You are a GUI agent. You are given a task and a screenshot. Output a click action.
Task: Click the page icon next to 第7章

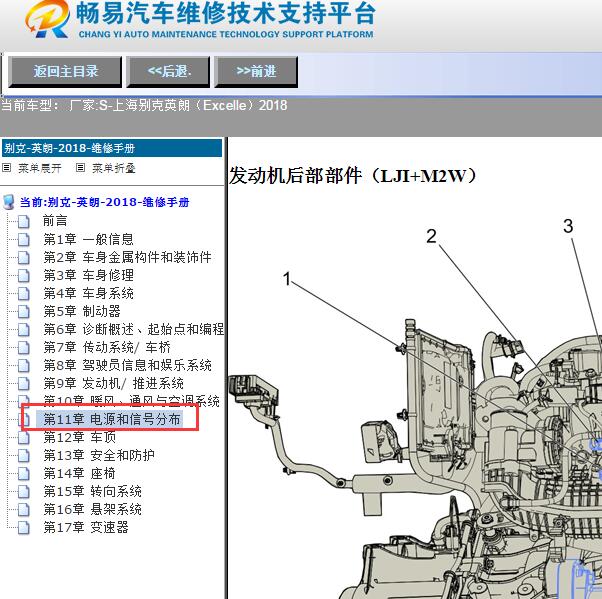[x=24, y=347]
